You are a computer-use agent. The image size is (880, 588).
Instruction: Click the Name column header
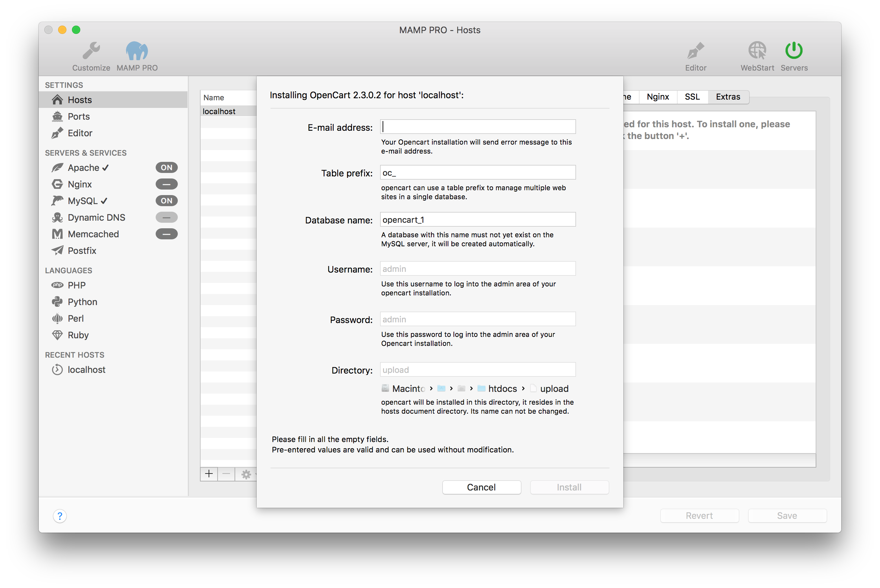coord(228,98)
